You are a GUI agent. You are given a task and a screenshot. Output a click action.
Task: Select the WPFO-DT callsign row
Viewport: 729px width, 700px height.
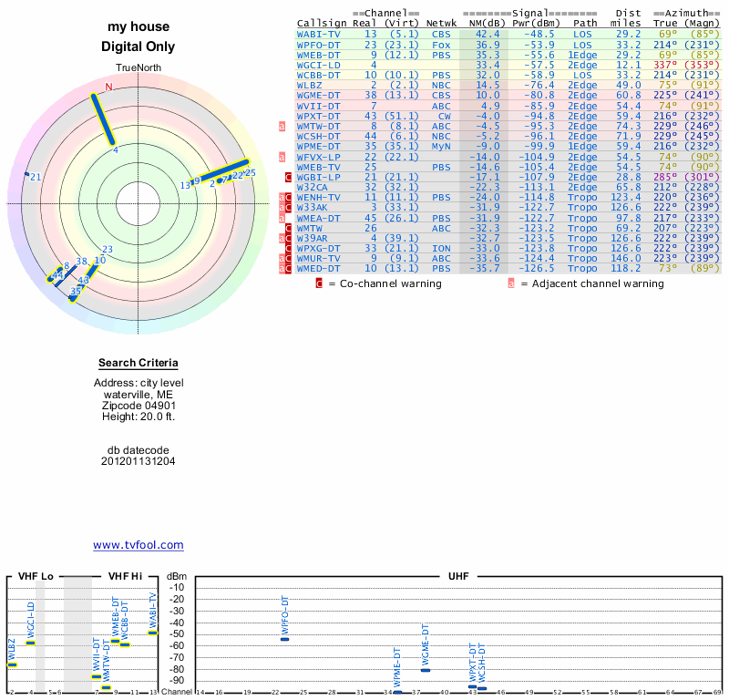coord(319,44)
